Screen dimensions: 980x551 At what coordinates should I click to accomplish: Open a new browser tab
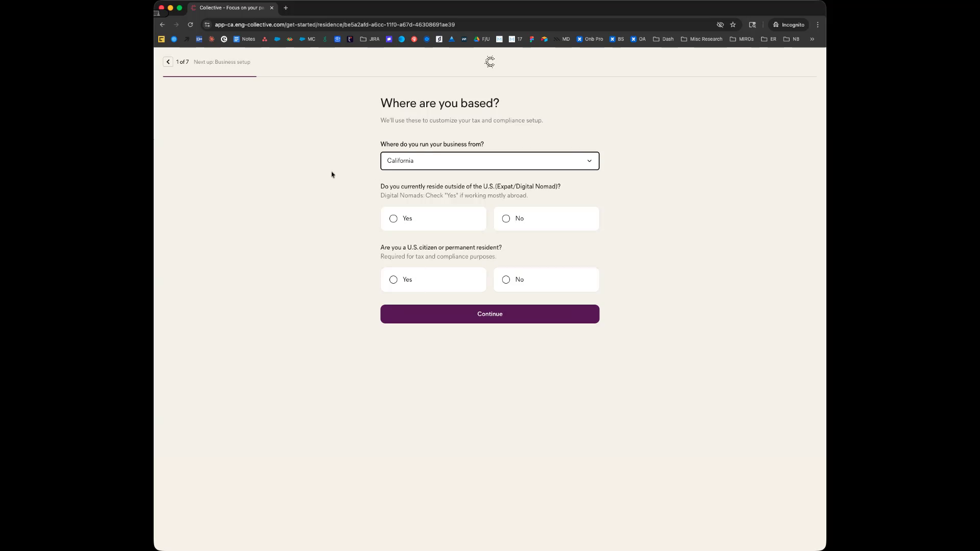pyautogui.click(x=286, y=8)
